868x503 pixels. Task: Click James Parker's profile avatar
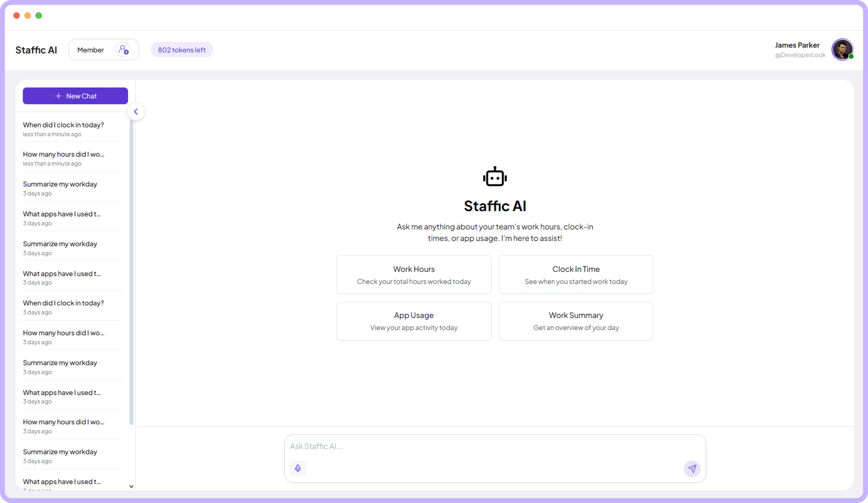[843, 49]
